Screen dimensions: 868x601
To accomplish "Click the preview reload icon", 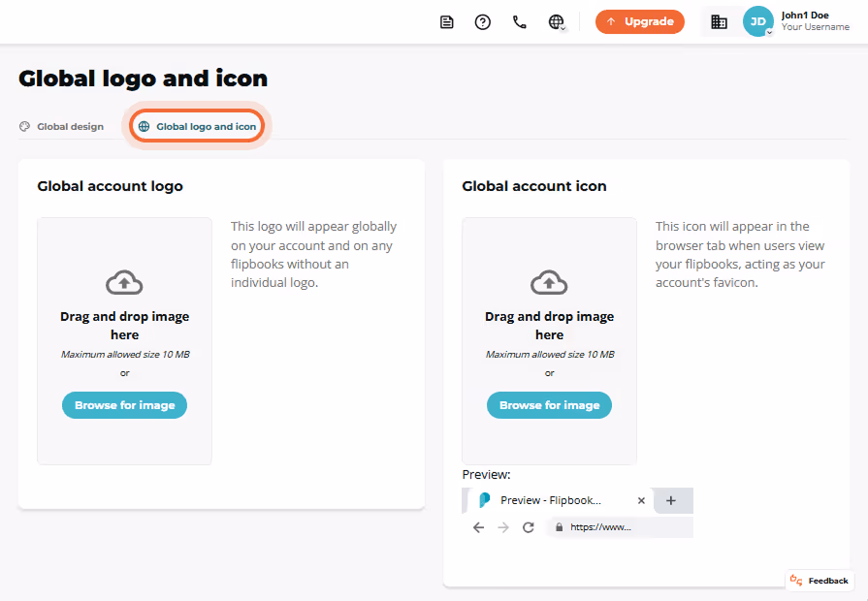I will 529,527.
